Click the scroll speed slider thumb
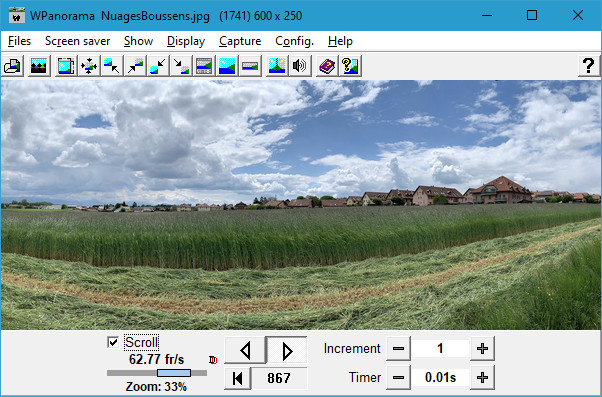Screen dimensions: 602x397 (174, 373)
